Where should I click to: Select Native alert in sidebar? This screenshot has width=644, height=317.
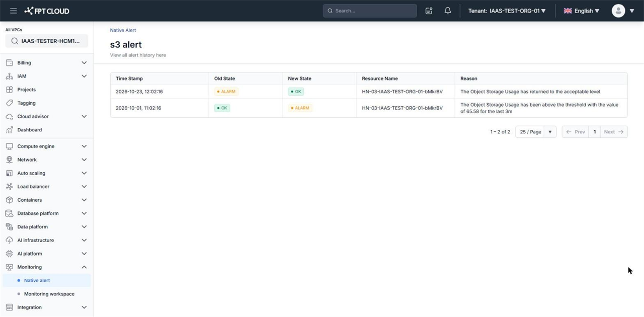point(46,281)
